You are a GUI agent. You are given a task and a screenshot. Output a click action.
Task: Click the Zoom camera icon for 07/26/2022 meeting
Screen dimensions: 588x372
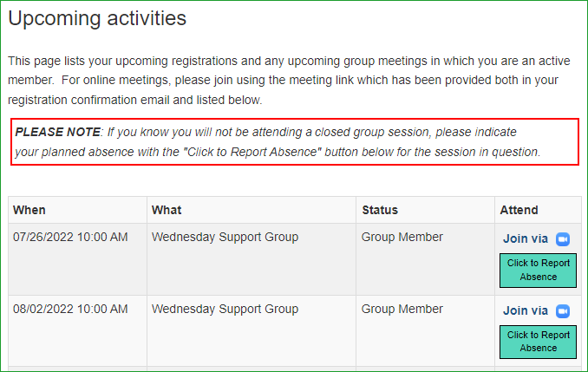(563, 238)
